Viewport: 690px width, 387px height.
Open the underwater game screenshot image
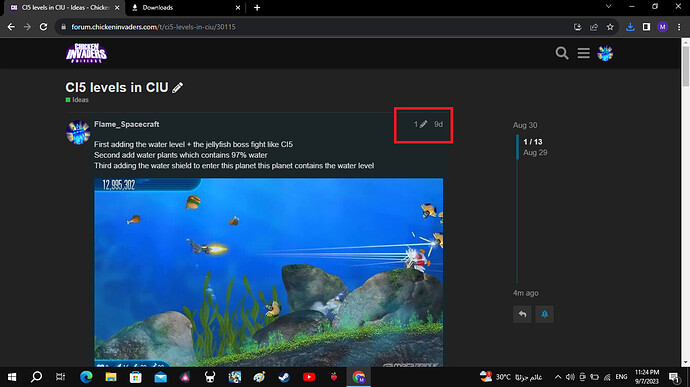click(x=268, y=272)
